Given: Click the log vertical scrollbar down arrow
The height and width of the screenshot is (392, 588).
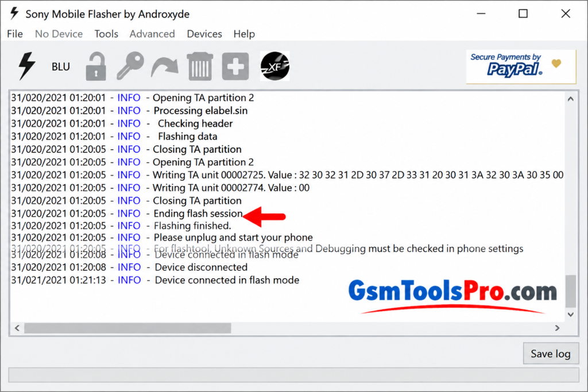Looking at the screenshot, I should coord(570,315).
